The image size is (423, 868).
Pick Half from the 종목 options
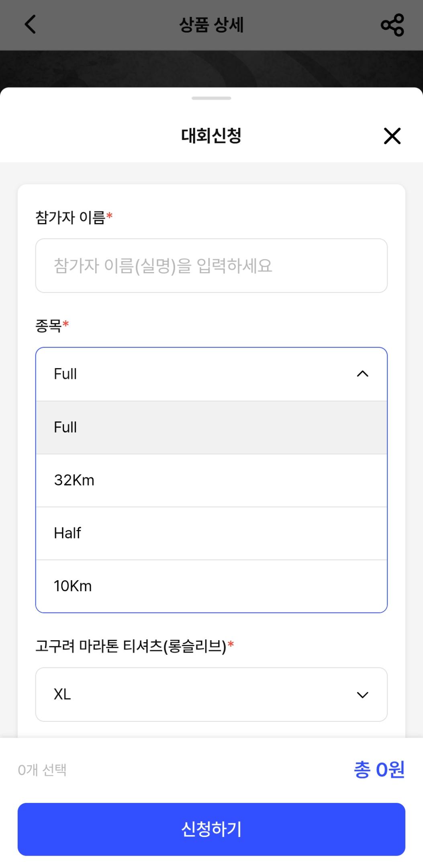[x=211, y=533]
